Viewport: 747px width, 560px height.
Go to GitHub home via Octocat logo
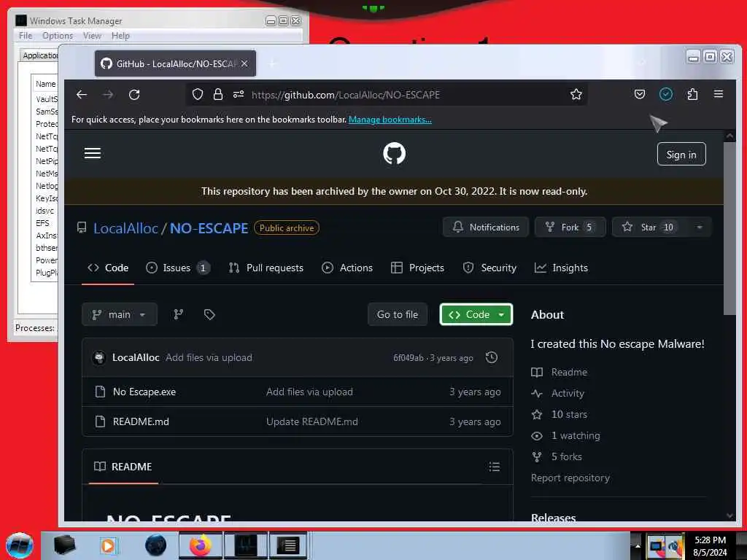(x=395, y=153)
